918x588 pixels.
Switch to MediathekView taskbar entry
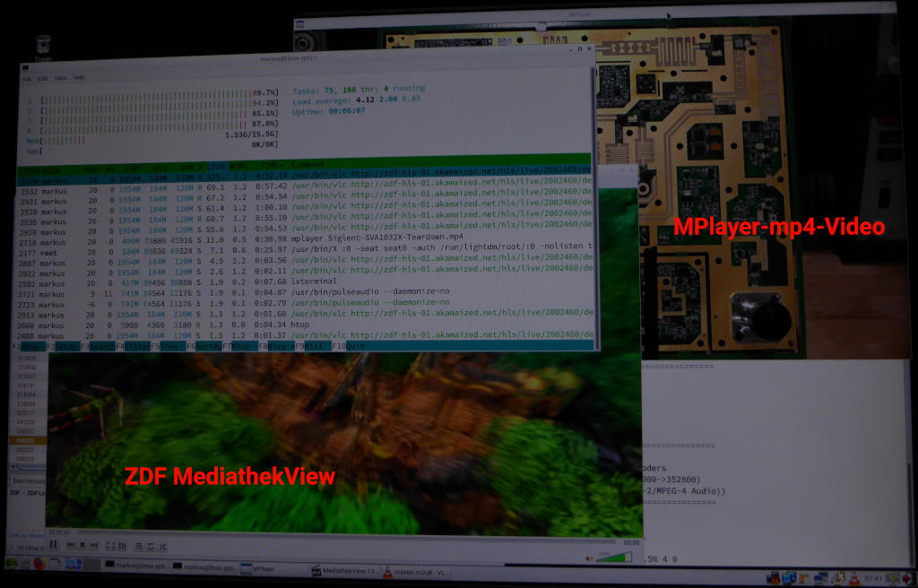[345, 571]
